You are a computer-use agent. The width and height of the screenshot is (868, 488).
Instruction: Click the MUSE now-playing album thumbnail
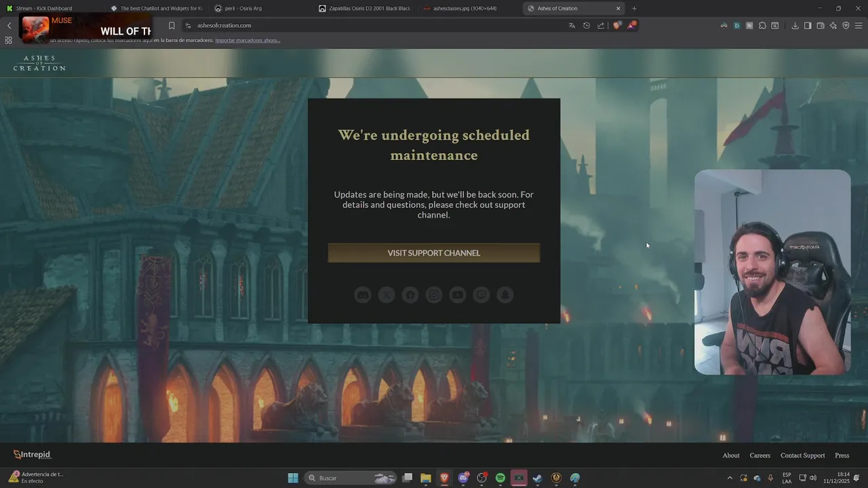pos(35,29)
